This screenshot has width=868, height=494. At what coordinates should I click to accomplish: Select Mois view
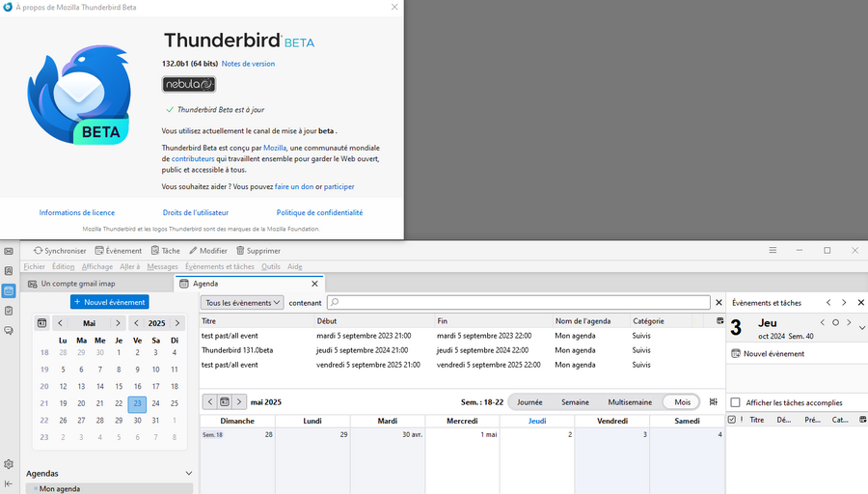[682, 402]
